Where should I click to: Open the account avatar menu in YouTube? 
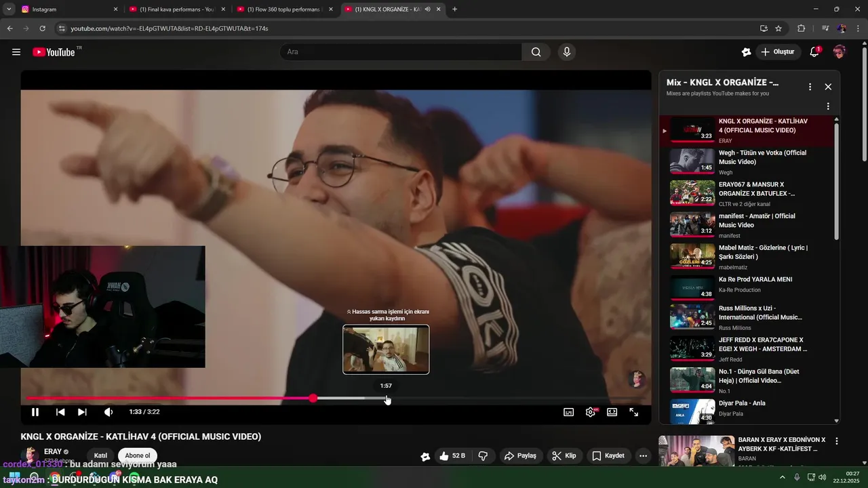pyautogui.click(x=840, y=52)
